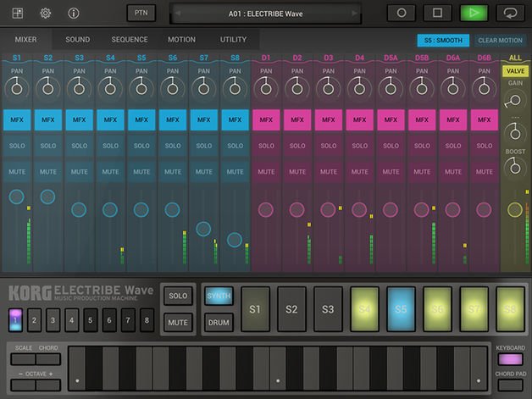Toggle MFX on channel D2
Viewport: 532px width, 399px height.
(297, 119)
